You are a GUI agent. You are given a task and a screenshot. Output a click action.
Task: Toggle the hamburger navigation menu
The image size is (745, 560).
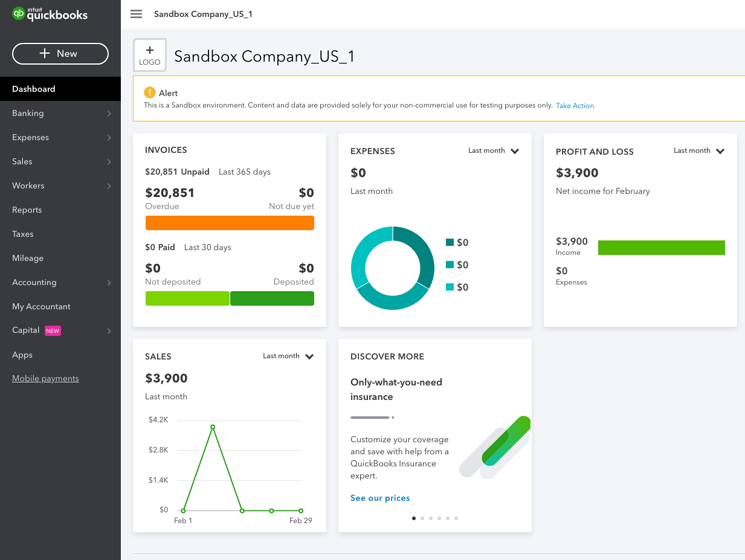[x=137, y=14]
